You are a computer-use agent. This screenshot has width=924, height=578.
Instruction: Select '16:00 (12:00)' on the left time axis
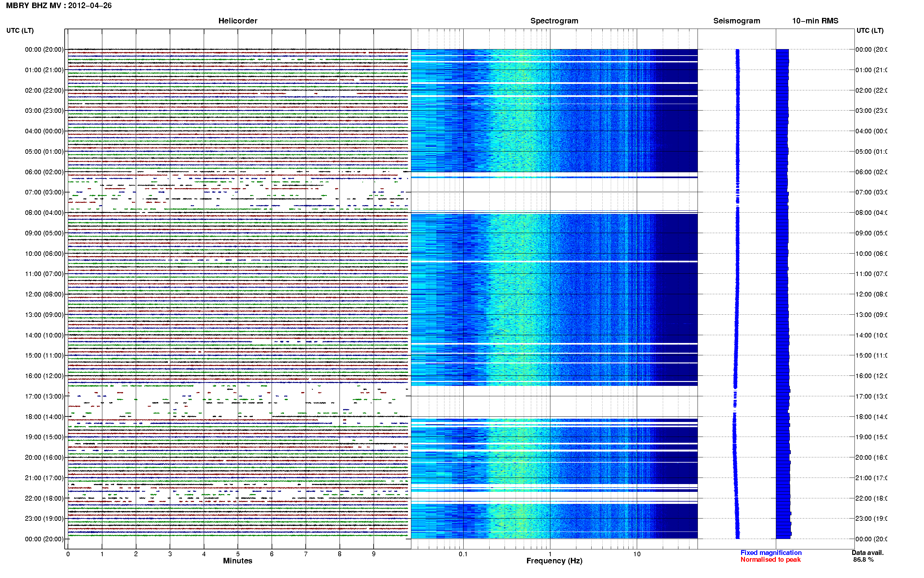(44, 376)
